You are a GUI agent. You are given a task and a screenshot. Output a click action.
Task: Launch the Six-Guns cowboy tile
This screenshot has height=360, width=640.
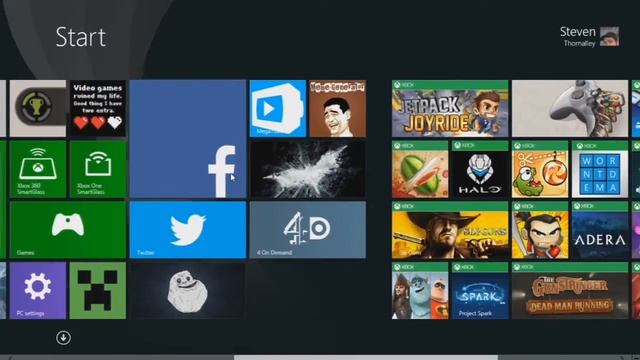(x=450, y=230)
